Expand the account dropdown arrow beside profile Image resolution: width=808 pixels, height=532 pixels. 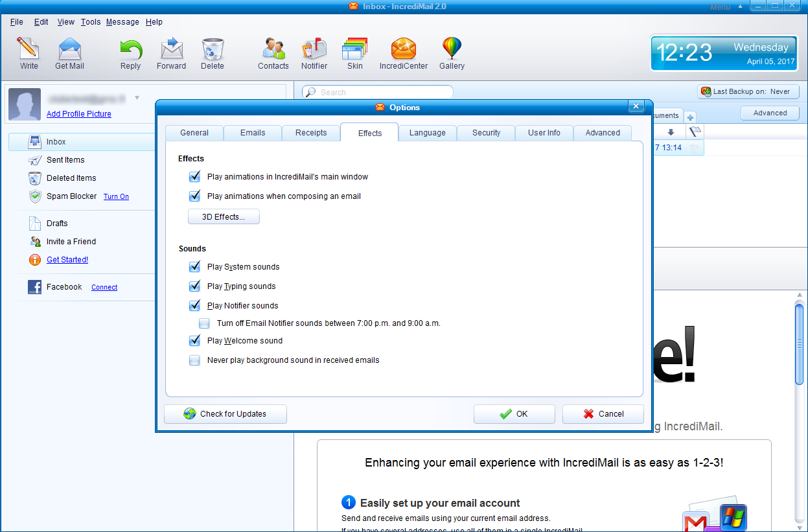(137, 98)
